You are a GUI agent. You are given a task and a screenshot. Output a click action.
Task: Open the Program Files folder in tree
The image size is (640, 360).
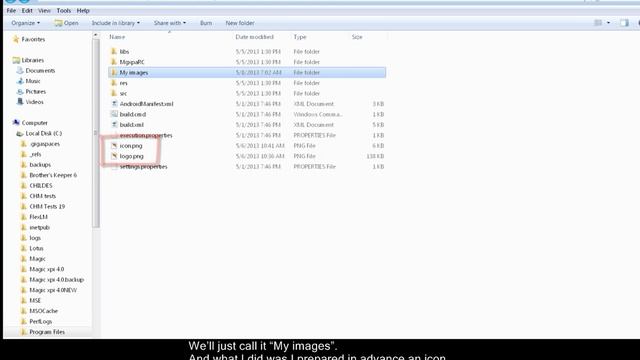[47, 332]
